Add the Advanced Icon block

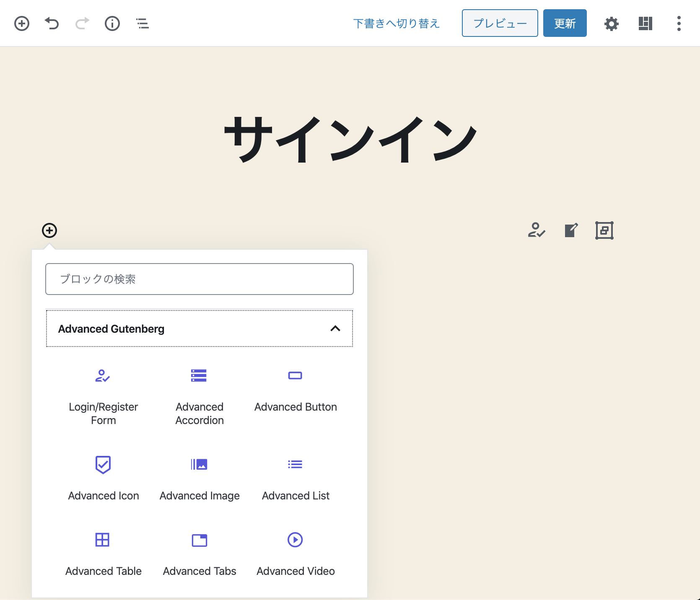[103, 478]
